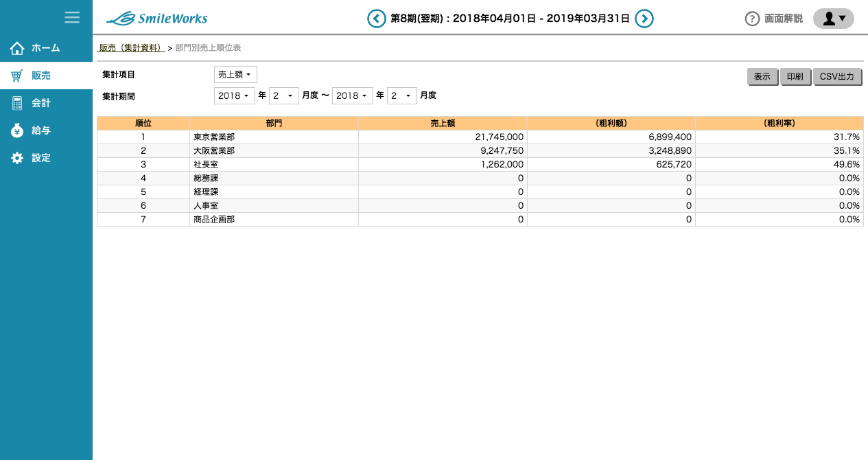The width and height of the screenshot is (868, 460).
Task: Click the ホーム house icon
Action: coord(17,48)
